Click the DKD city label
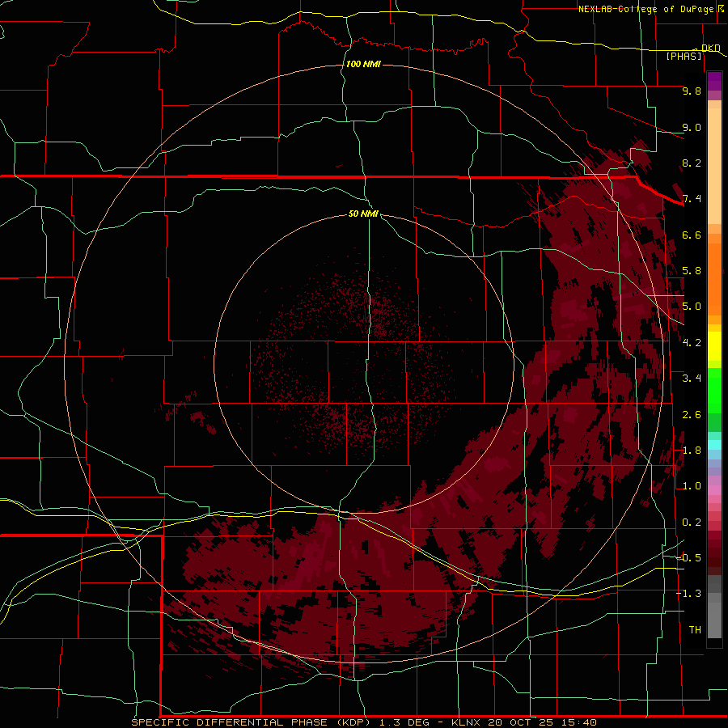 click(x=710, y=48)
